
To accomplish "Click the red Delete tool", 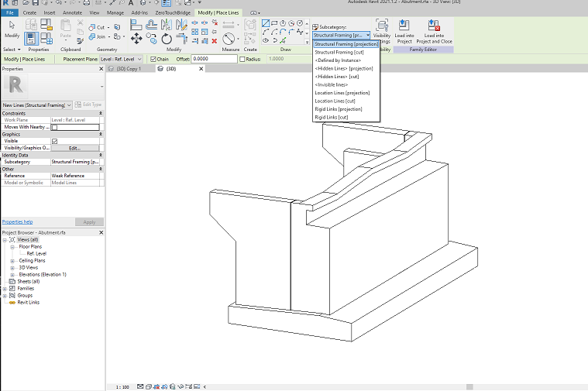I will [215, 41].
